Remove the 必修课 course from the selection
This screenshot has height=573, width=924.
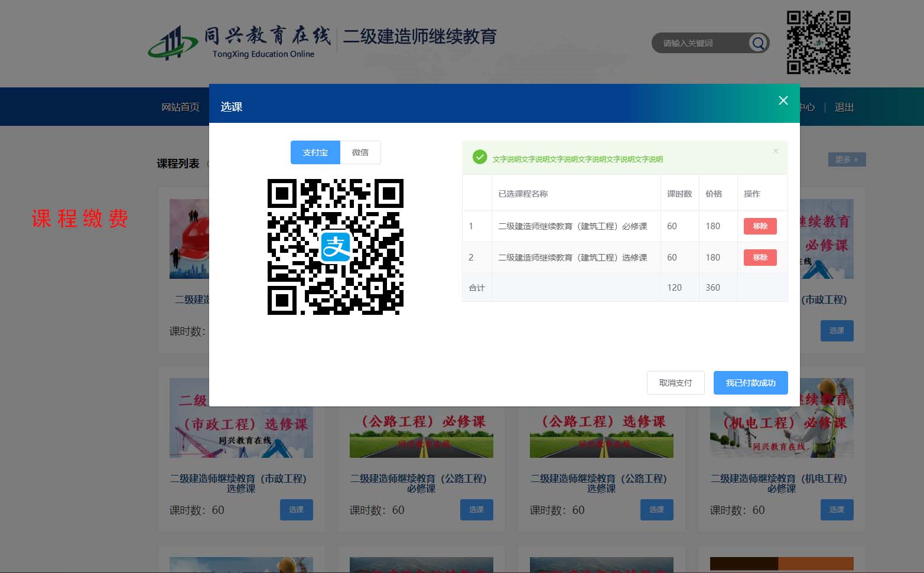point(760,226)
